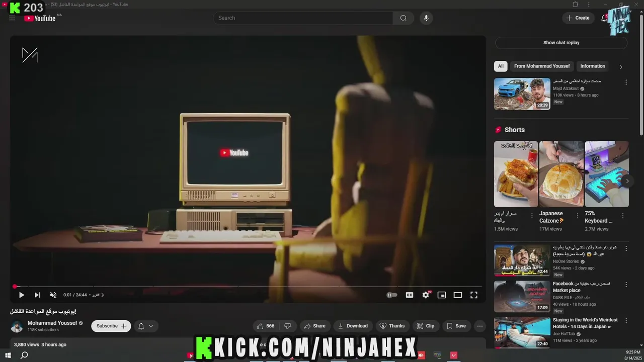Enter full screen mode
Image resolution: width=644 pixels, height=362 pixels.
pyautogui.click(x=474, y=295)
